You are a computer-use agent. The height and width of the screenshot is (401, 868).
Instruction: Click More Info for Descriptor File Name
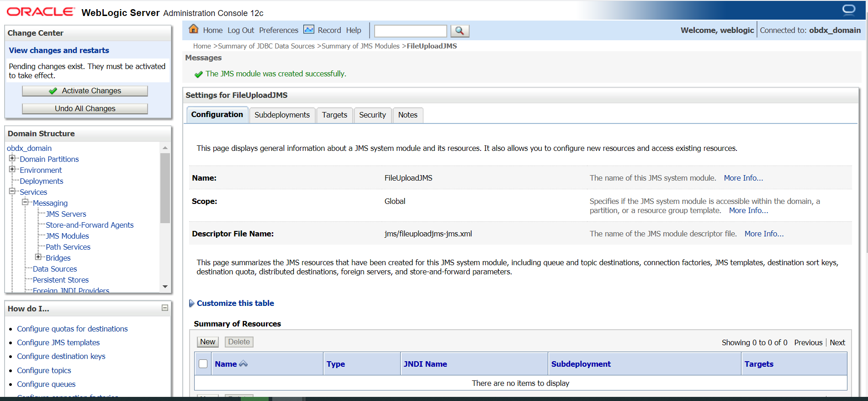tap(764, 234)
